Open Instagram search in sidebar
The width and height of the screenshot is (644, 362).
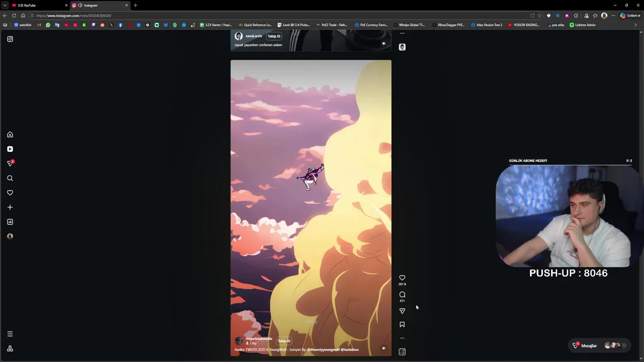coord(10,178)
